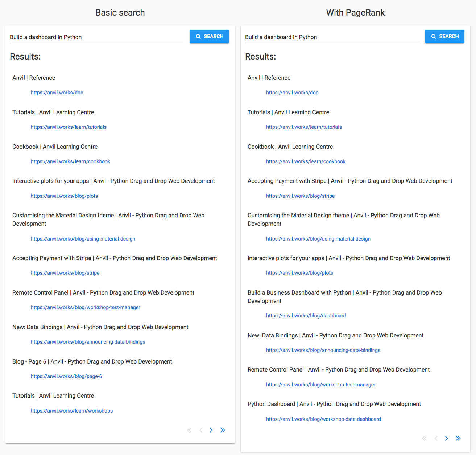The width and height of the screenshot is (476, 455).
Task: Jump to last page in PageRank results
Action: click(458, 438)
